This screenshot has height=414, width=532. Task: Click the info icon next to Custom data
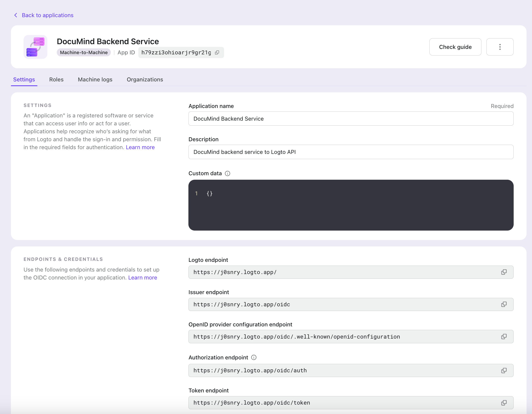point(228,173)
